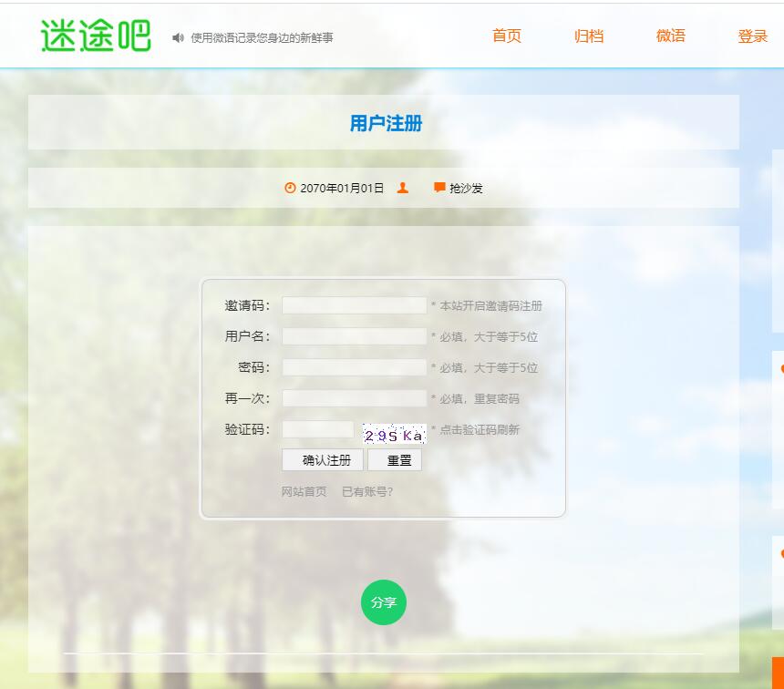
Task: Click the green 分享 share button
Action: pyautogui.click(x=384, y=602)
